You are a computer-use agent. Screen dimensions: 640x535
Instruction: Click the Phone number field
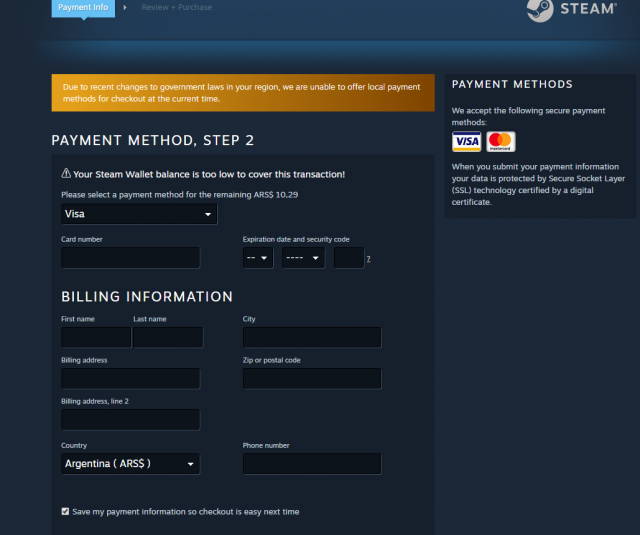pos(312,464)
